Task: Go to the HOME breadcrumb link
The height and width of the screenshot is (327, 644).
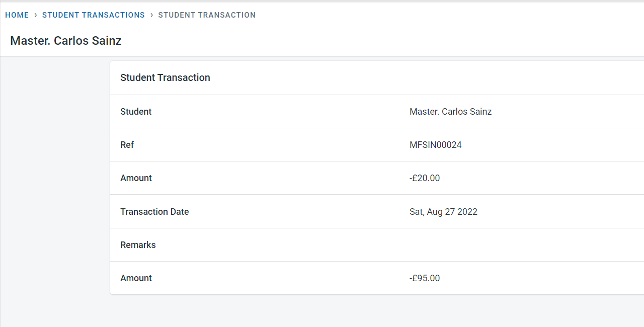Action: coord(17,15)
